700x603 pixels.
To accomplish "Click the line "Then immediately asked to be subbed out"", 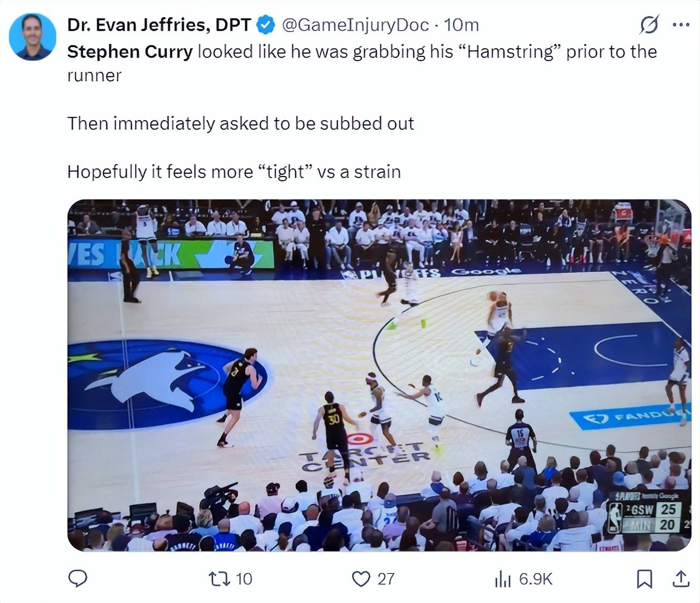I will (240, 123).
